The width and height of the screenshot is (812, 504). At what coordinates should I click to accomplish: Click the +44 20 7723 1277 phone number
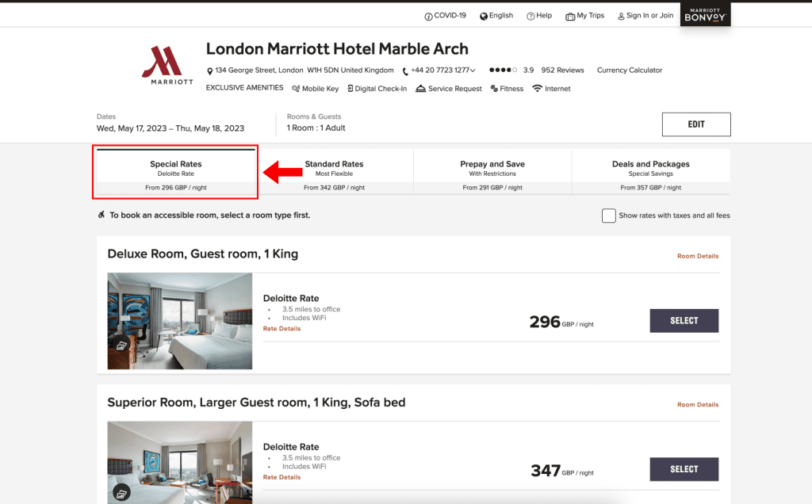click(x=439, y=70)
